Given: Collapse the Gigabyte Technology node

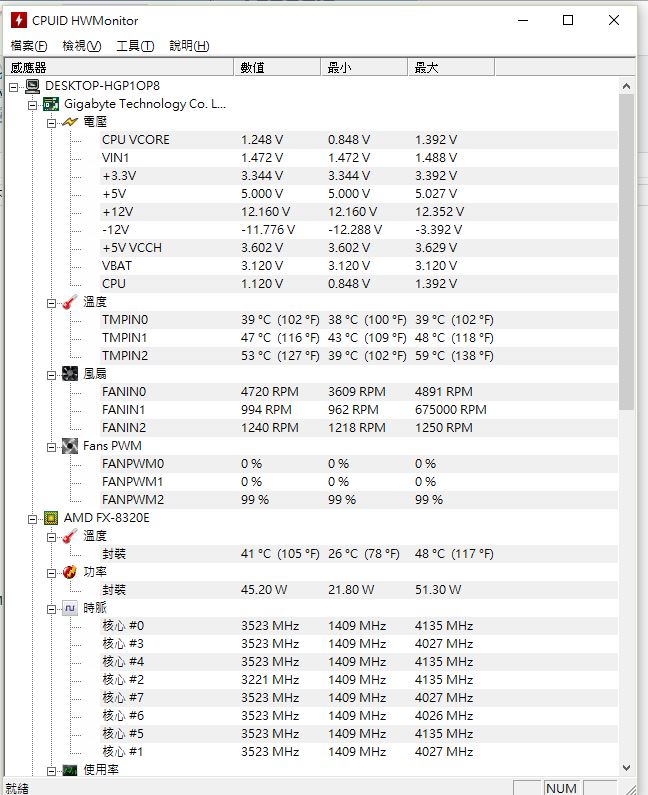Looking at the screenshot, I should pos(32,105).
